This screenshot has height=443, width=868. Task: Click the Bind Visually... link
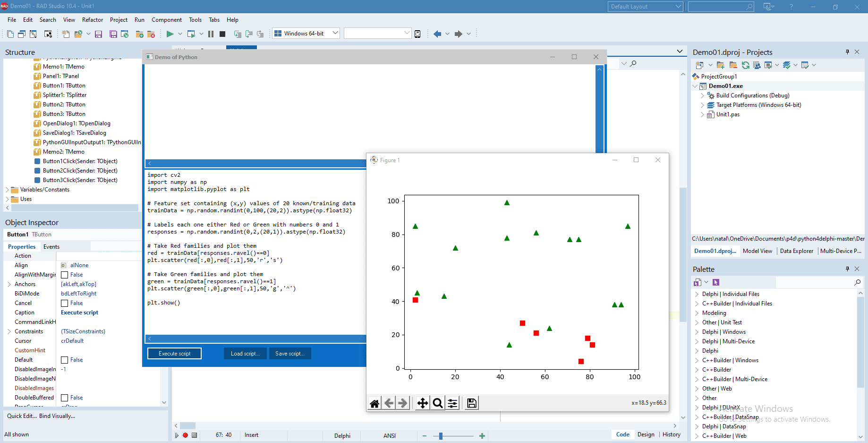point(57,416)
